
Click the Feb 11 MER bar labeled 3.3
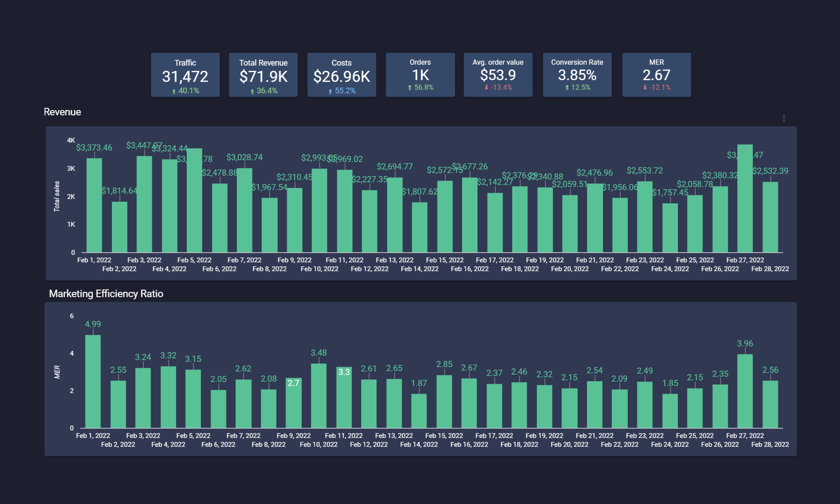coord(344,397)
